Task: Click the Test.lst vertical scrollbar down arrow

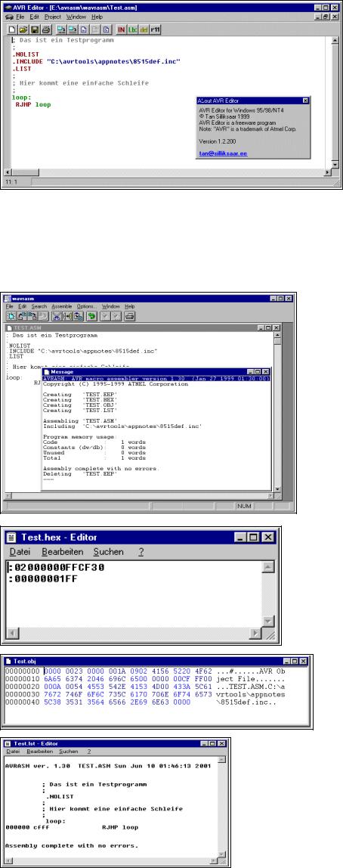Action: click(x=222, y=854)
